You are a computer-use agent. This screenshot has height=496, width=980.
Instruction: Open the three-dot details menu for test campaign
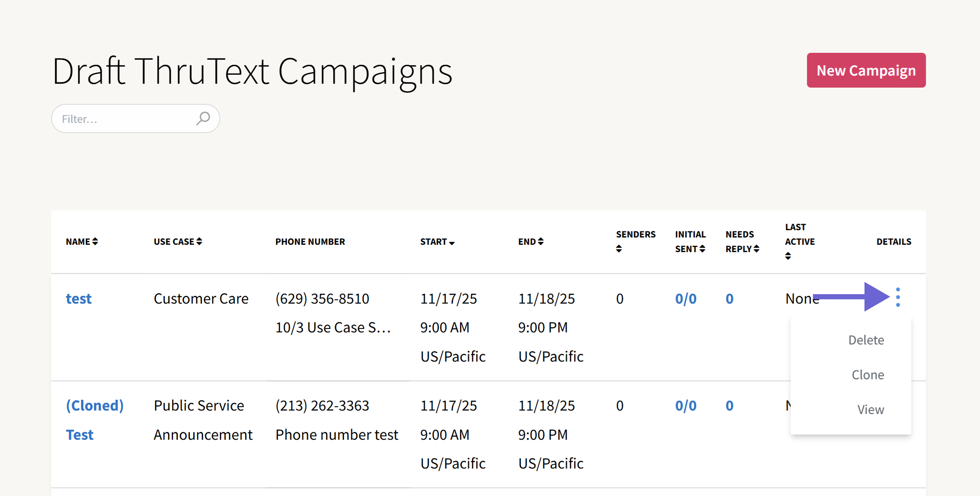pyautogui.click(x=898, y=297)
